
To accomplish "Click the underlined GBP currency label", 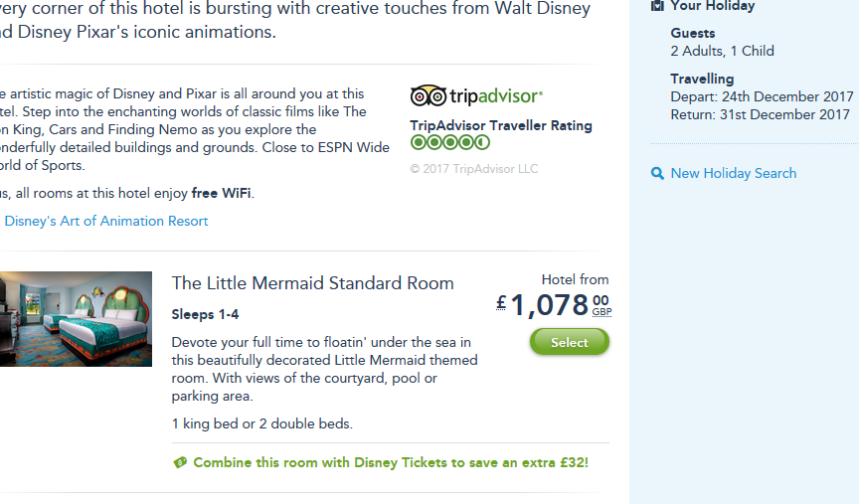I will coord(601,312).
